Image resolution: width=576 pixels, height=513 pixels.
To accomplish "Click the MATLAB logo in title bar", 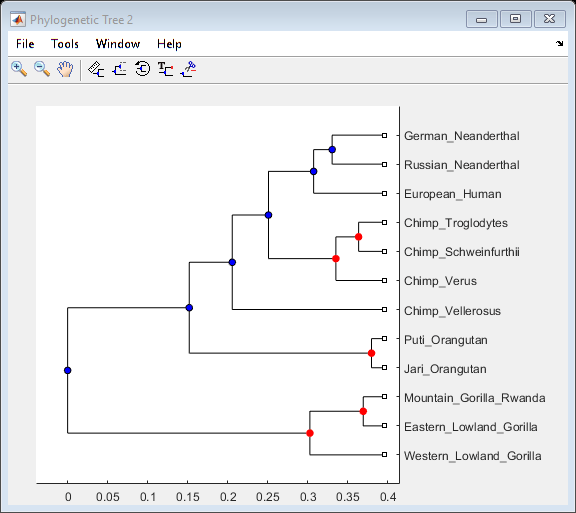I will (x=18, y=19).
